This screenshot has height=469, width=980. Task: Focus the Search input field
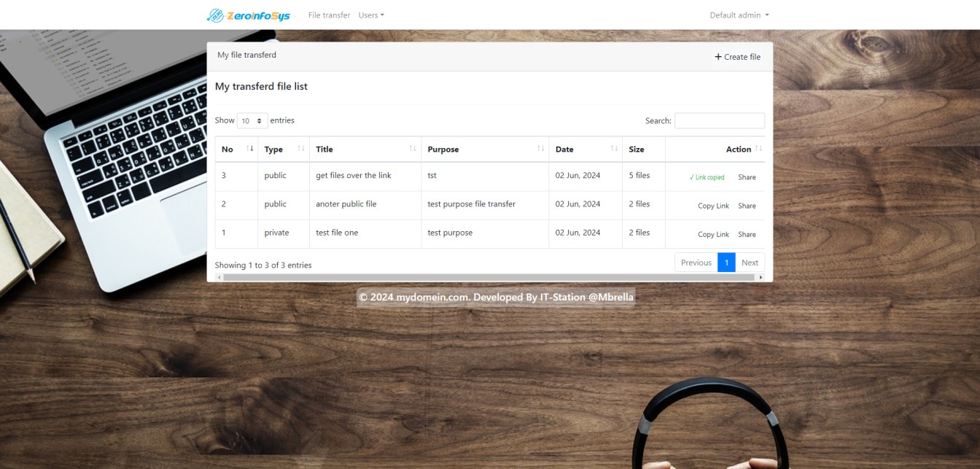719,121
